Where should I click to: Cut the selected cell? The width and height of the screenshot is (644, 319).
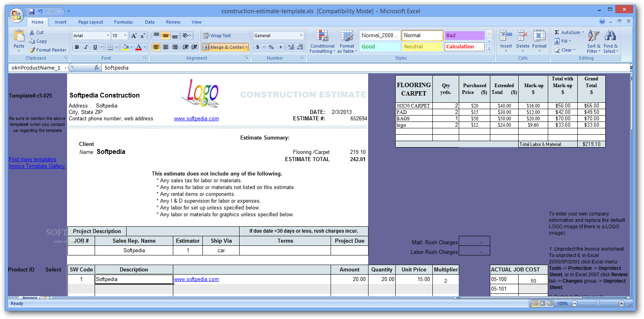click(37, 32)
